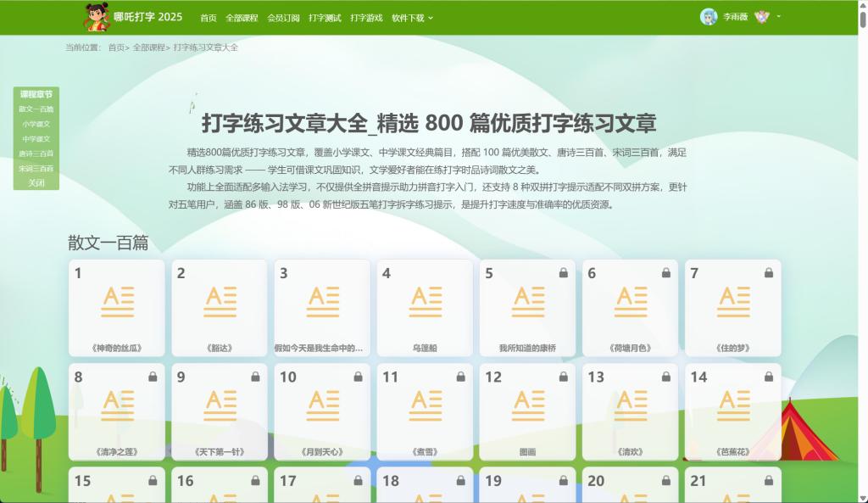The image size is (868, 503).
Task: Click the lock icon on article 14
Action: point(768,377)
